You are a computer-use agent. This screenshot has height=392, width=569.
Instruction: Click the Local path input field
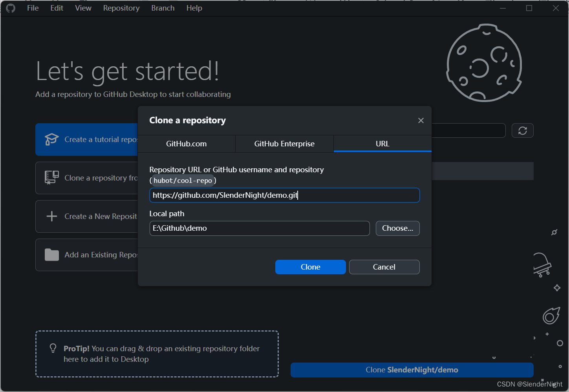[x=260, y=228]
